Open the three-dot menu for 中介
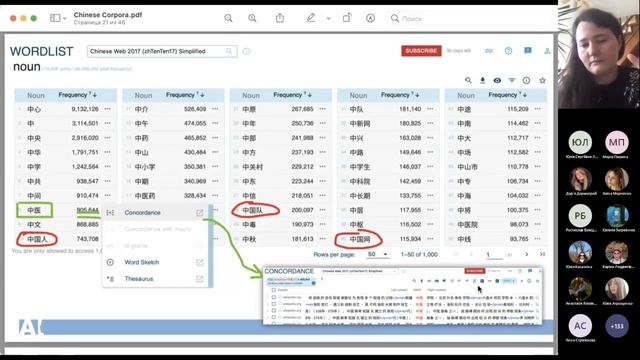The image size is (640, 360). coord(215,109)
